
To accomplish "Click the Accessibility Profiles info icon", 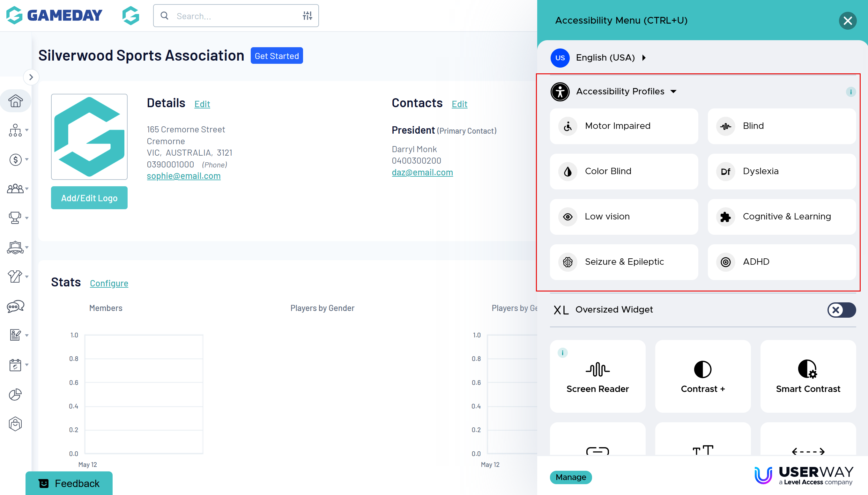I will (850, 92).
